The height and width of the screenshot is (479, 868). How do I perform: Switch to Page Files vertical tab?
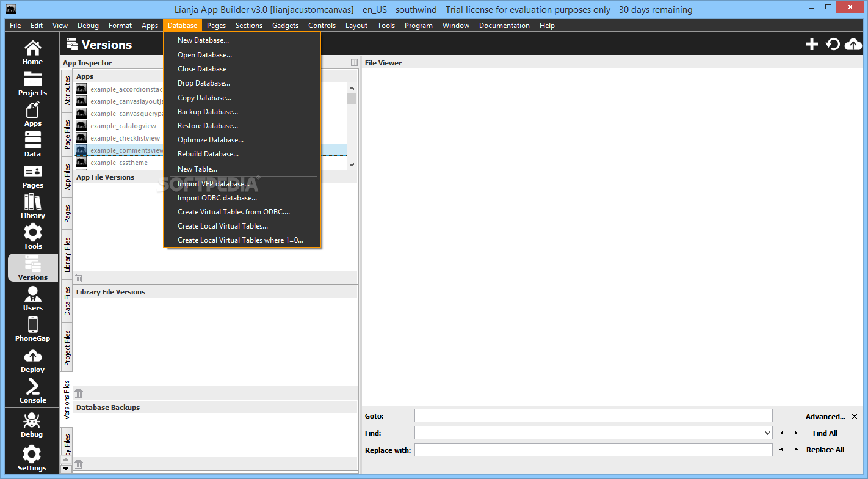(67, 135)
